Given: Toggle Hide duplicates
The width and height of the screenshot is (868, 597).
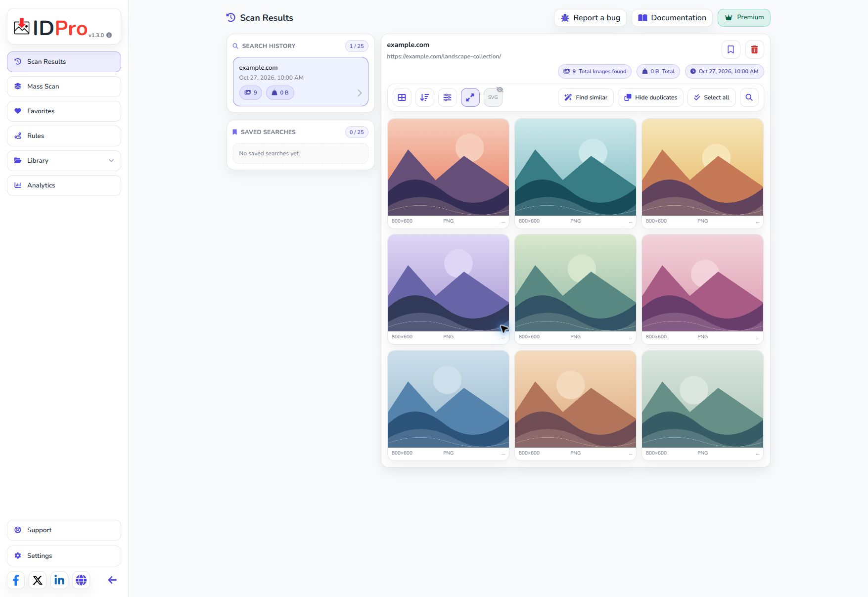Looking at the screenshot, I should pos(650,97).
